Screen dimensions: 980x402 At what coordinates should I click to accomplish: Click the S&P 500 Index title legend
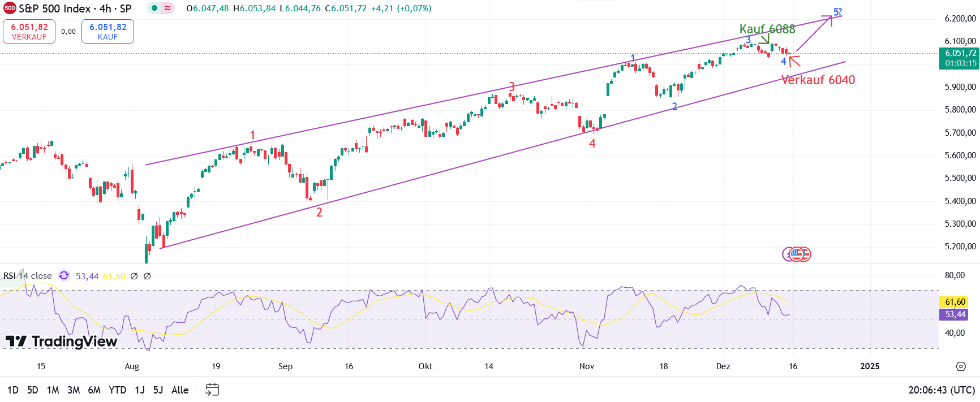[x=75, y=8]
